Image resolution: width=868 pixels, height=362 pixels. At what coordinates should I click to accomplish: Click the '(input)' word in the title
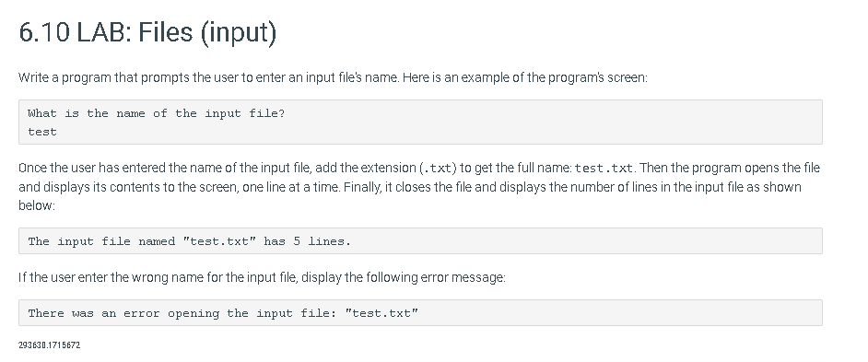click(x=238, y=32)
